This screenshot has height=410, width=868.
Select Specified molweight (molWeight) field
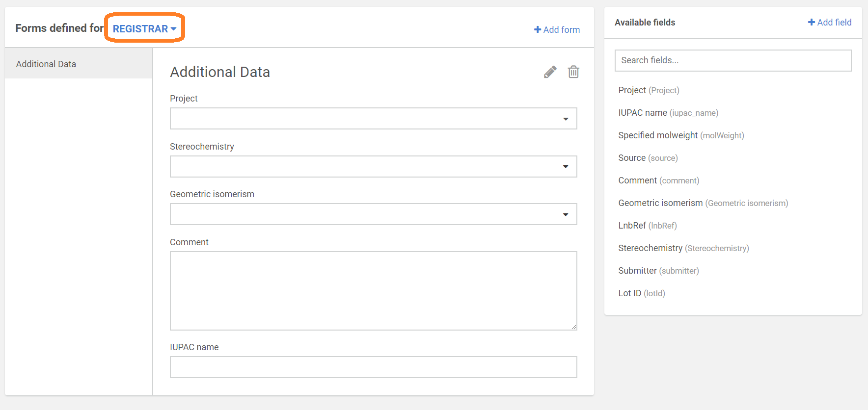click(x=681, y=135)
